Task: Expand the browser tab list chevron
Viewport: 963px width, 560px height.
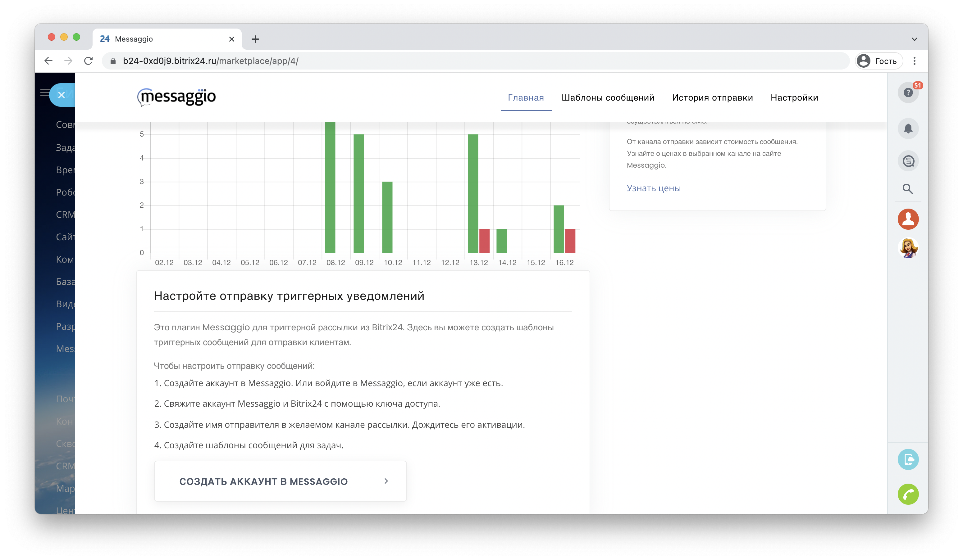Action: [914, 39]
